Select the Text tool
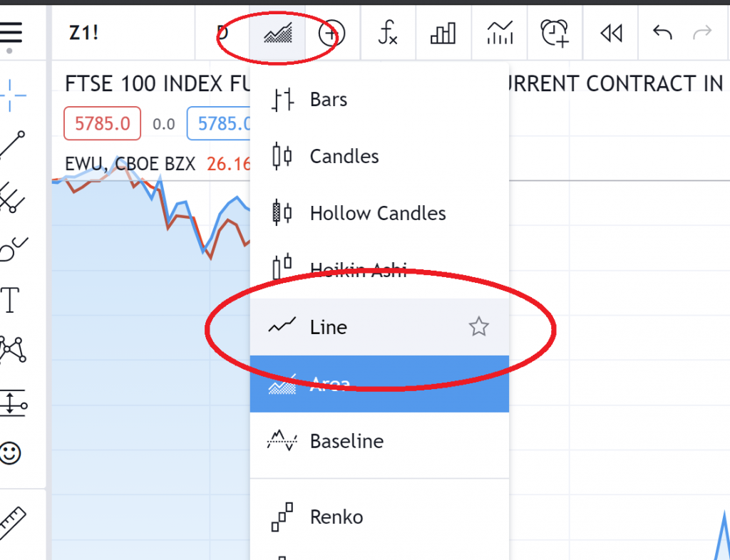Viewport: 730px width, 560px height. click(x=10, y=301)
